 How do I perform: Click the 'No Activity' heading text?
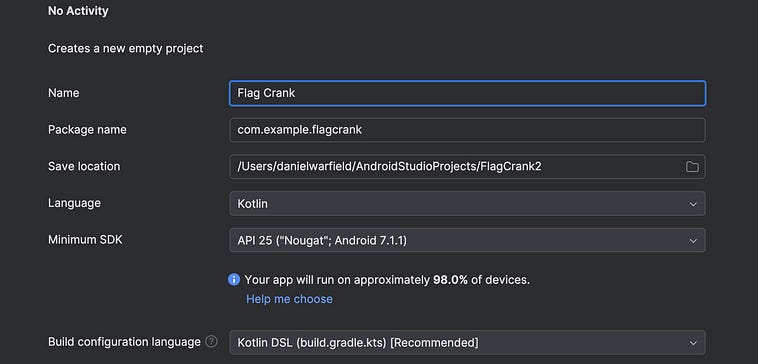pyautogui.click(x=78, y=11)
